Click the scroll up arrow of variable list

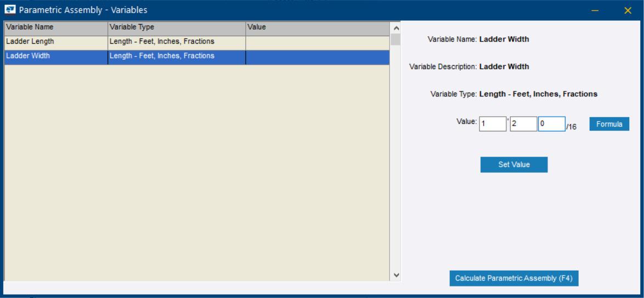[396, 28]
